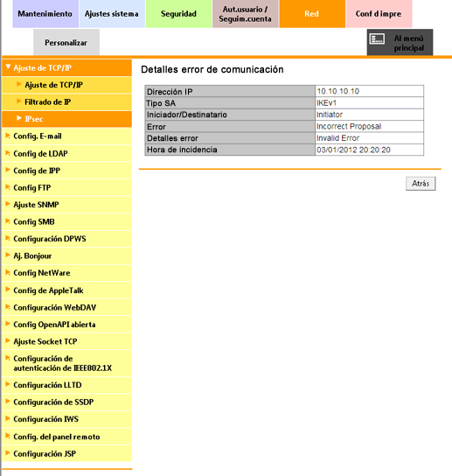Expand Configuración WebDAV arrow
Image resolution: width=452 pixels, height=476 pixels.
point(8,306)
